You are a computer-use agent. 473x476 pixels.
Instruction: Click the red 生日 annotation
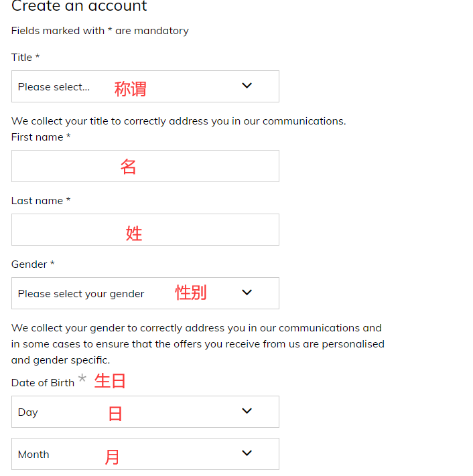(110, 381)
